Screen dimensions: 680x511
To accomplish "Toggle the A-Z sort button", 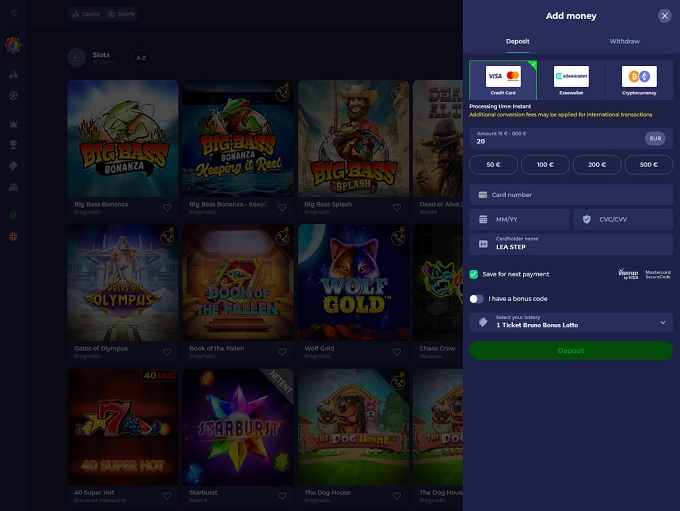I will point(141,58).
